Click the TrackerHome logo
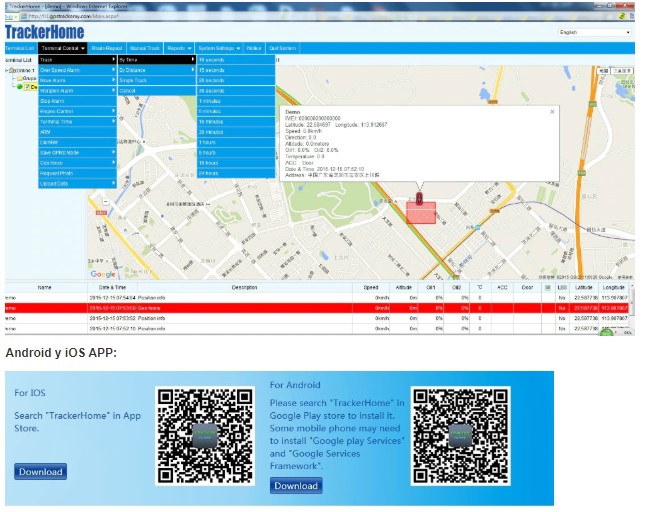The height and width of the screenshot is (512, 648). [45, 32]
